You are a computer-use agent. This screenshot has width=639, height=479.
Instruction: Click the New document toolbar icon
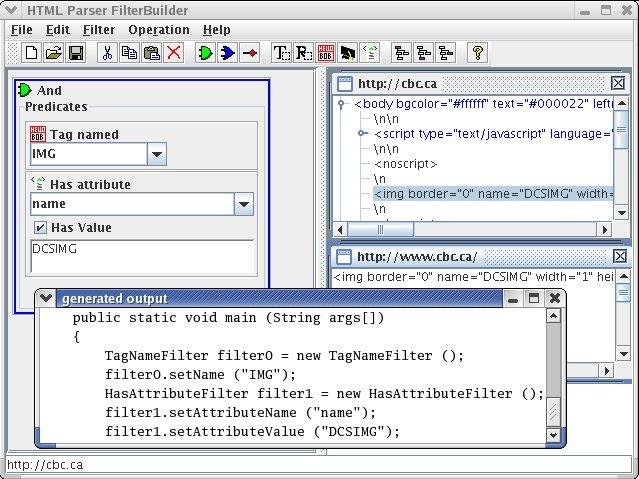click(x=31, y=53)
